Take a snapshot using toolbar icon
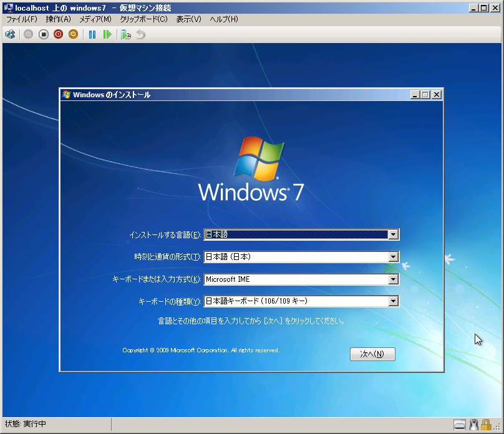This screenshot has width=504, height=434. [x=126, y=34]
